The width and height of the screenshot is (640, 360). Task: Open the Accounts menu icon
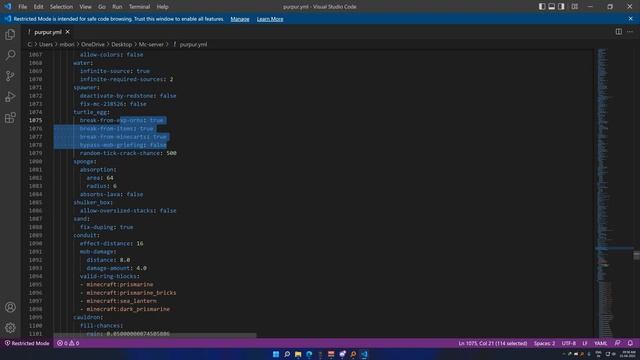pyautogui.click(x=10, y=307)
